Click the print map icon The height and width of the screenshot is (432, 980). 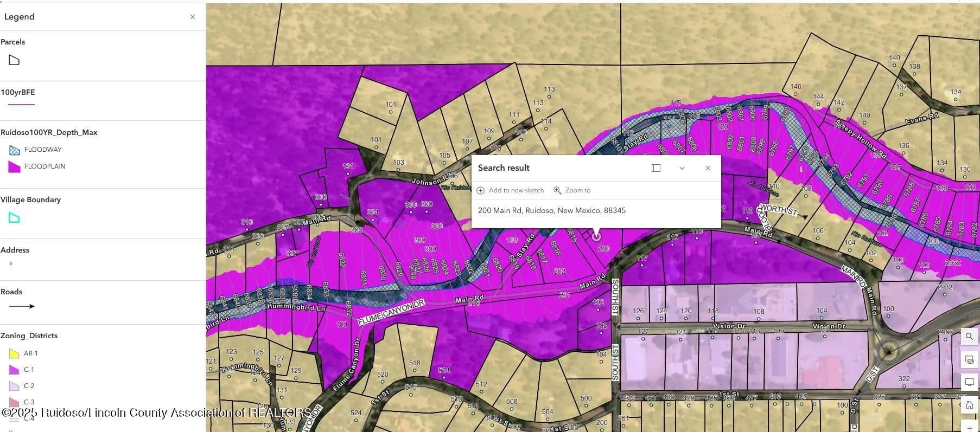(969, 359)
